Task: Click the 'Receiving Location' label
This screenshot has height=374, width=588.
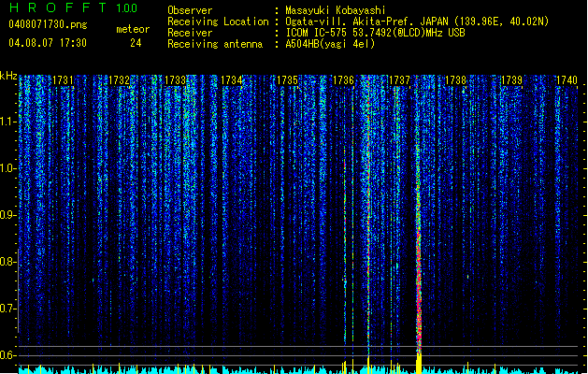Action: (x=218, y=22)
